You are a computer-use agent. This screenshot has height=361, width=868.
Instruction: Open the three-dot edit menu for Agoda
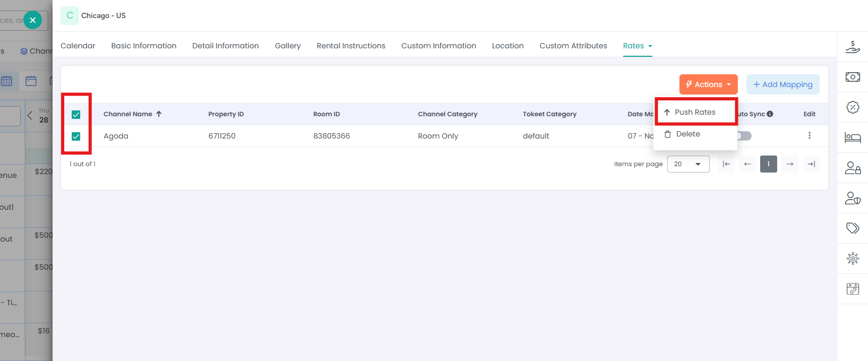pyautogui.click(x=809, y=135)
